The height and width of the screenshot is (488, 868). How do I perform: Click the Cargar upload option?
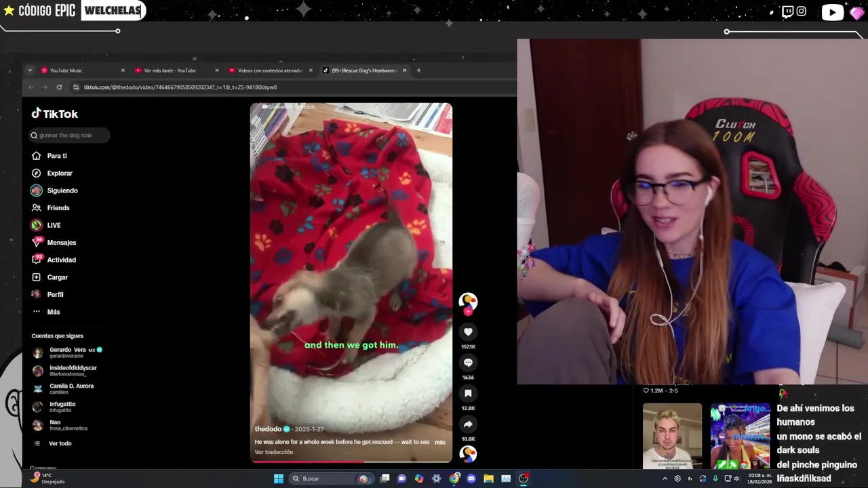pyautogui.click(x=50, y=277)
